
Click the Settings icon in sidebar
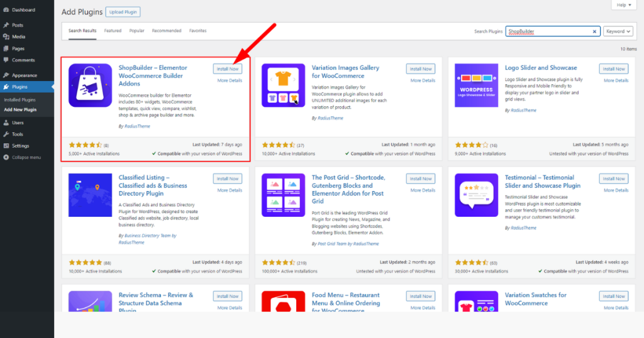point(6,146)
